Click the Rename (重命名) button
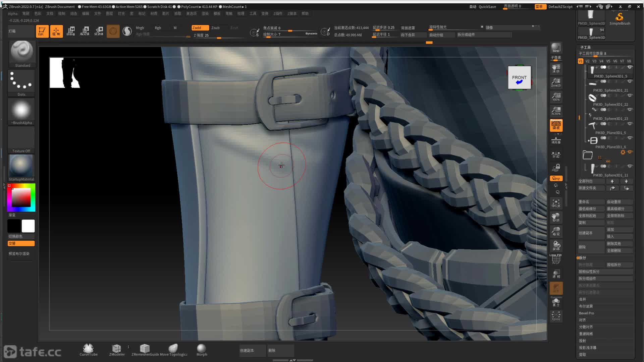The width and height of the screenshot is (644, 362). click(591, 202)
